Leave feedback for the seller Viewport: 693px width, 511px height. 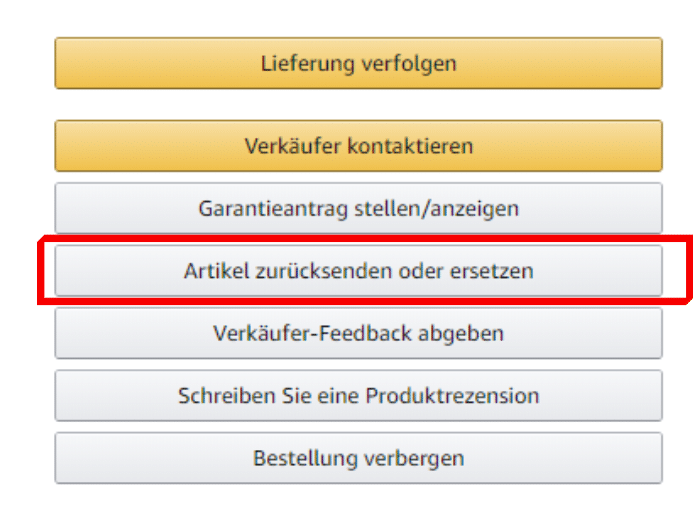pos(358,333)
